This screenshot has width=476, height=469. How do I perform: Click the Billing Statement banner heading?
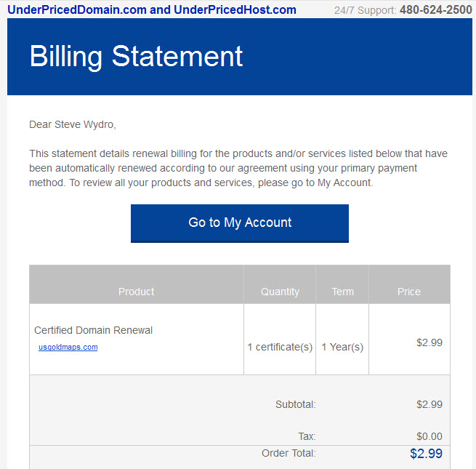[136, 57]
